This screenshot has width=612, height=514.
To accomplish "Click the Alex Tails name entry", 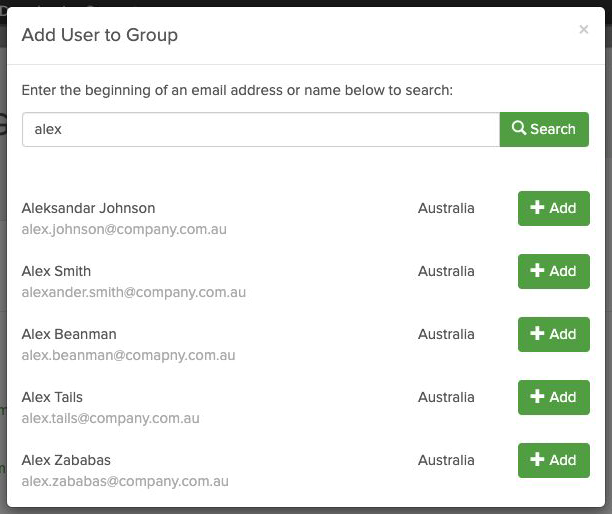I will pos(52,397).
